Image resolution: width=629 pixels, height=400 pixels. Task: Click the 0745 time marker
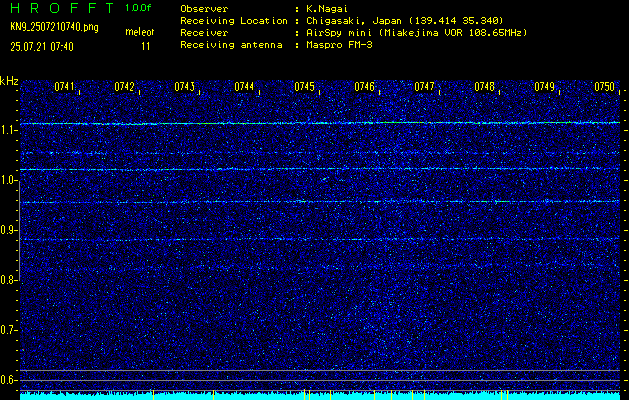304,86
